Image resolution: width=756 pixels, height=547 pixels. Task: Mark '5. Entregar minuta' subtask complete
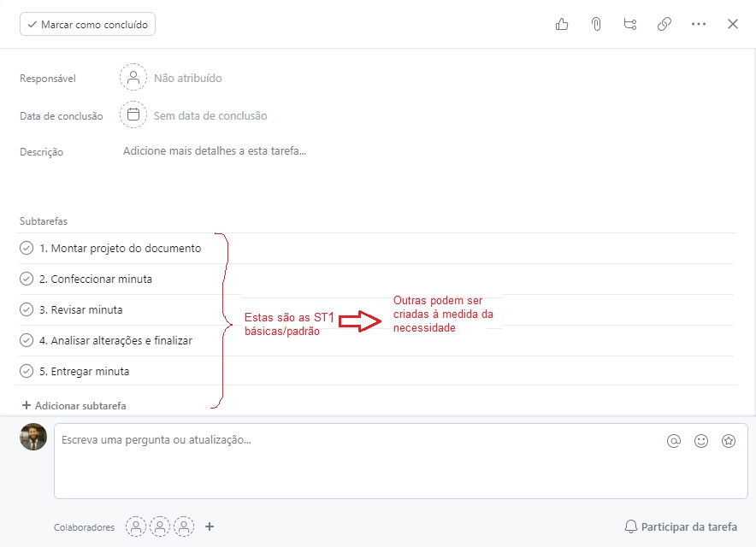(27, 372)
